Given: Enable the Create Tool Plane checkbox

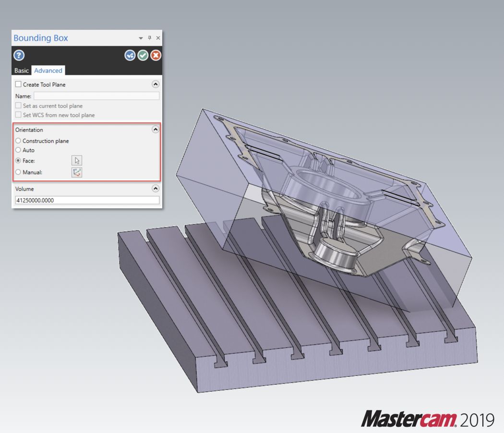Looking at the screenshot, I should pos(18,84).
